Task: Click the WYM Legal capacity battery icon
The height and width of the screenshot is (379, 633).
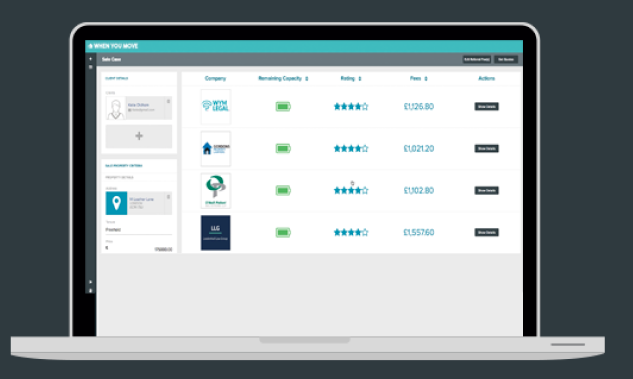Action: coord(283,107)
